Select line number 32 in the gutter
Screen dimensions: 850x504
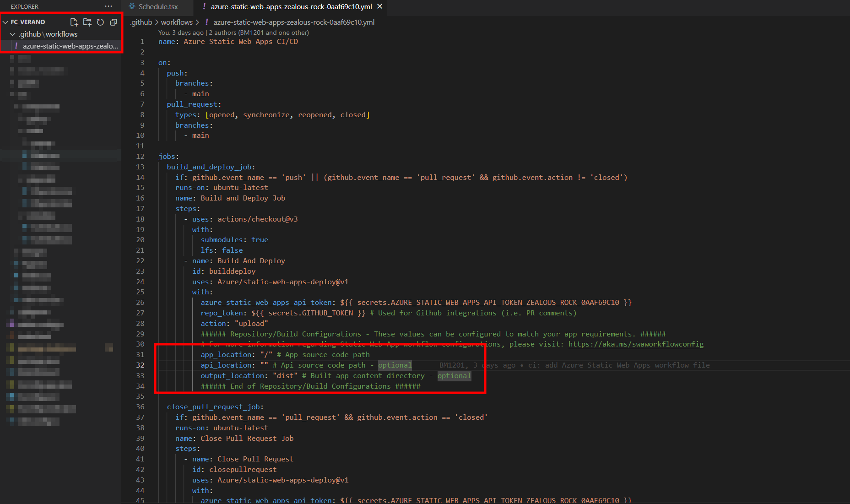pos(140,365)
